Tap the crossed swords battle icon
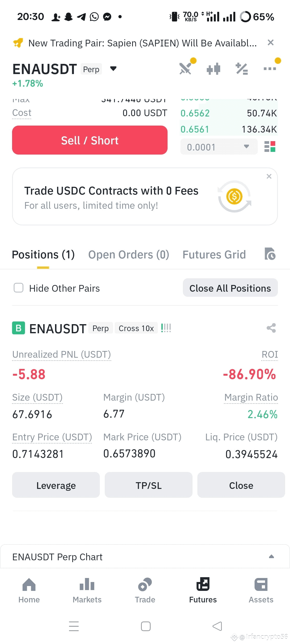Screen dimensions: 290x644 coord(186,68)
